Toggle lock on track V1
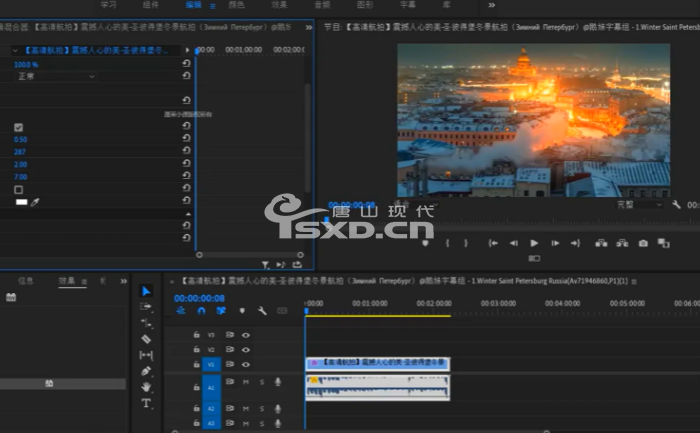This screenshot has width=700, height=433. [196, 364]
